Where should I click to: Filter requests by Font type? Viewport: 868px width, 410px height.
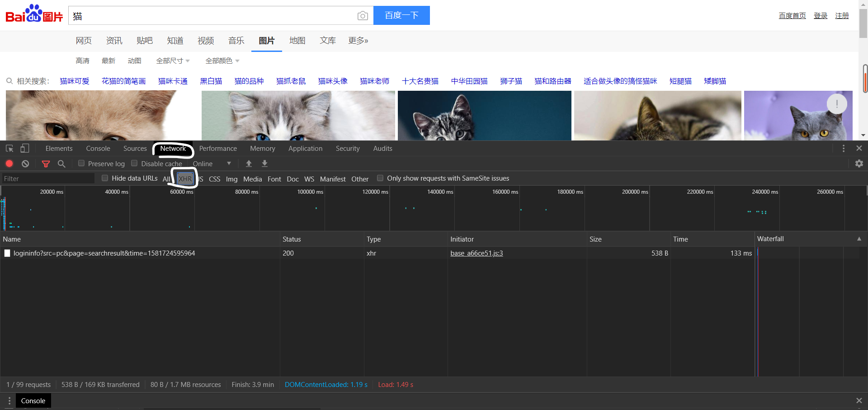[x=274, y=179]
